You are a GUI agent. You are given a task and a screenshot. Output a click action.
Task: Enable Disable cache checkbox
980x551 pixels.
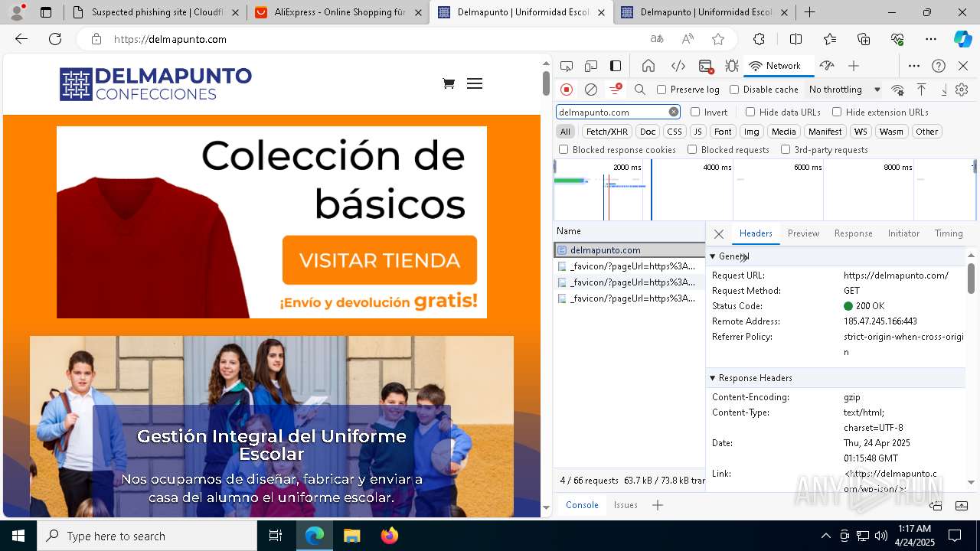point(734,90)
